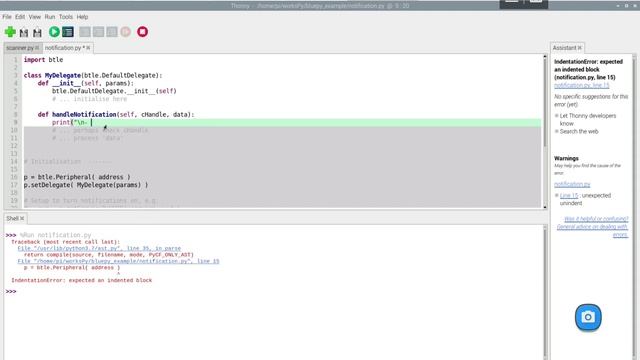640x360 pixels.
Task: Click 'Was it helpful or confusing?' link
Action: pyautogui.click(x=596, y=219)
